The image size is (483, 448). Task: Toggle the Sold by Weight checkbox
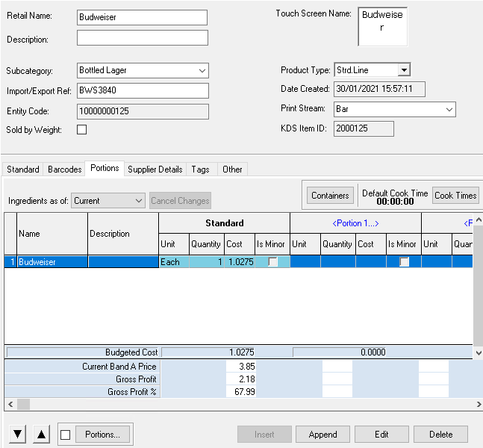coord(82,130)
